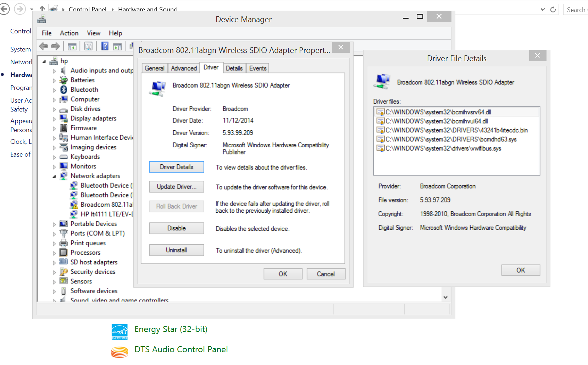
Task: Click the Human Interface Devices icon
Action: point(63,137)
